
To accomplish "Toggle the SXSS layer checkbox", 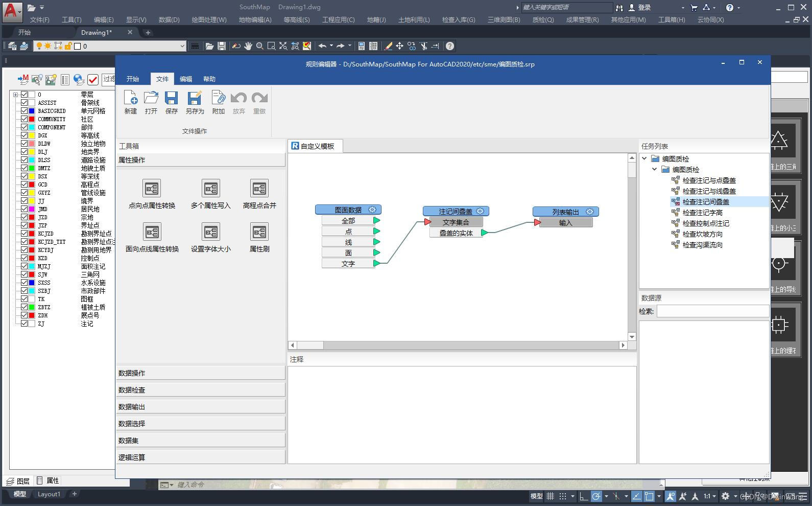I will coord(24,283).
